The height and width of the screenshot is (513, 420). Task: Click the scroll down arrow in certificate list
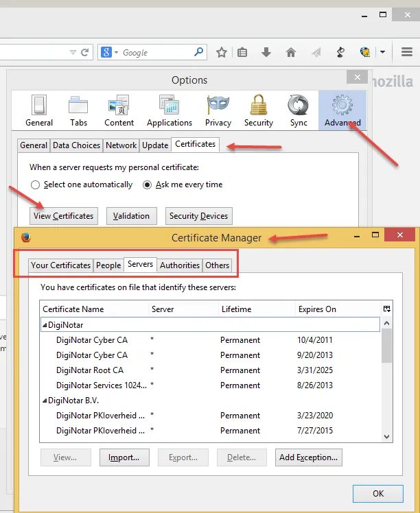[x=386, y=437]
